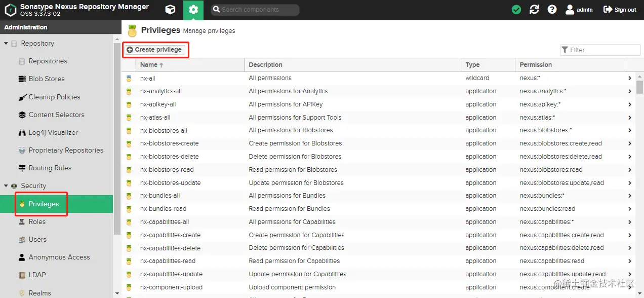Screen dimensions: 644x298
Task: Click the nx-capabilities-update privilege name
Action: (x=172, y=274)
